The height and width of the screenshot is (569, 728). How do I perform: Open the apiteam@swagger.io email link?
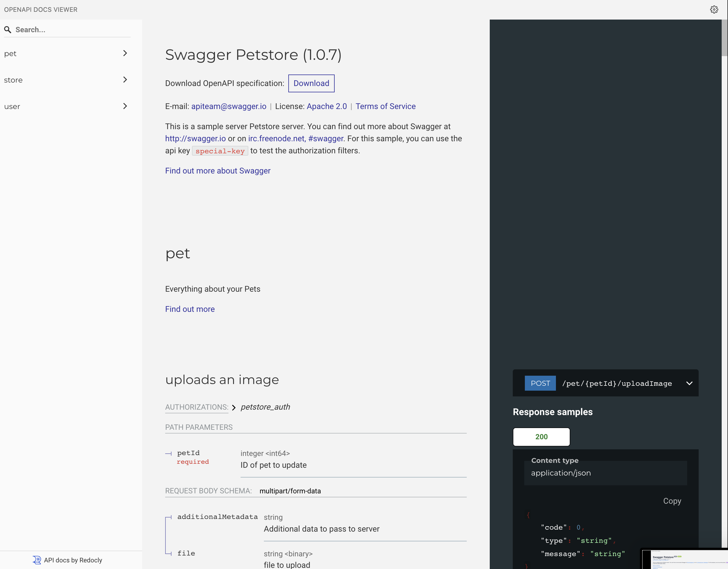click(x=229, y=106)
